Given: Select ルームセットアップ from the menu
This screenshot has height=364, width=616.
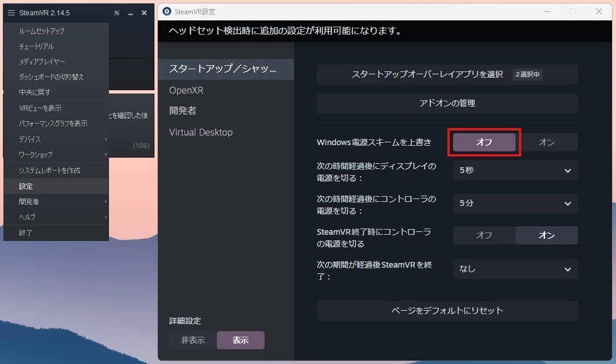Looking at the screenshot, I should 56,31.
